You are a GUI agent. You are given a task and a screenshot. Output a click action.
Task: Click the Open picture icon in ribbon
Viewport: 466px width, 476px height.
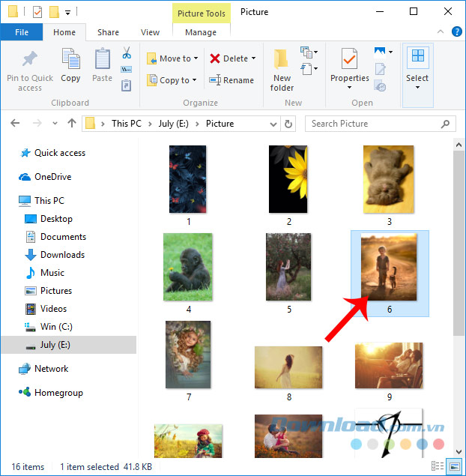(x=380, y=52)
